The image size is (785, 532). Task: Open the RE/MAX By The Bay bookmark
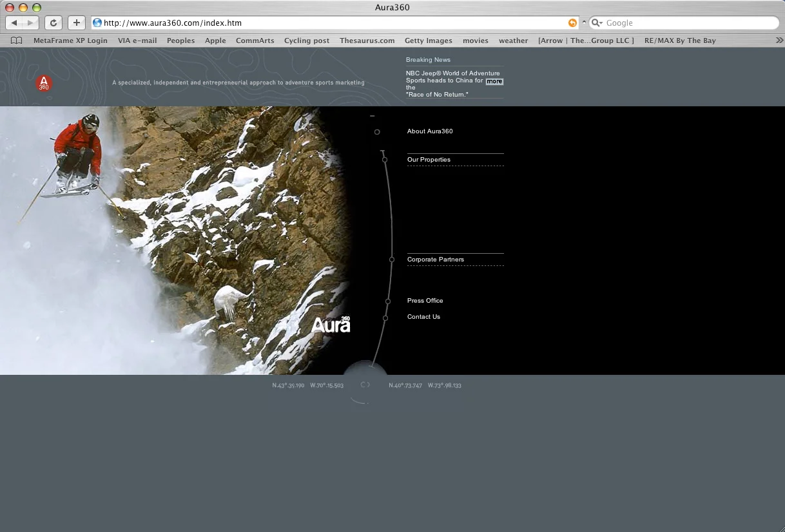[x=680, y=41]
